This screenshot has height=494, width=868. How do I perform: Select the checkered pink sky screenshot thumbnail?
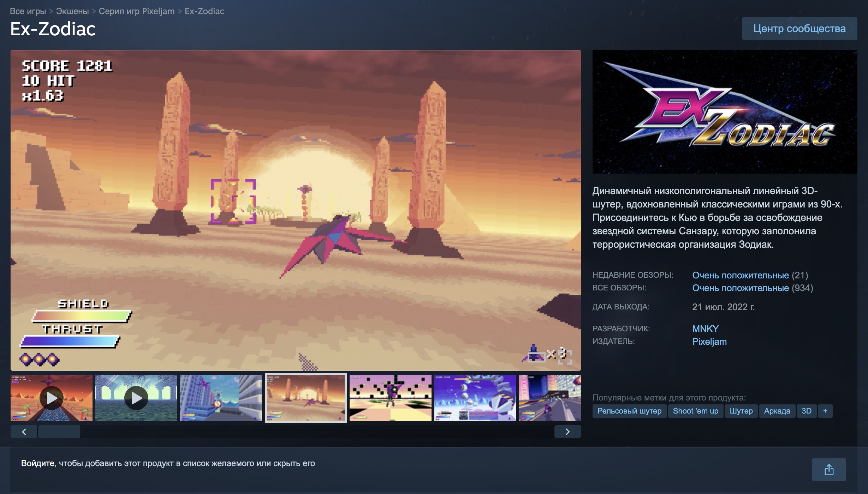pyautogui.click(x=391, y=398)
